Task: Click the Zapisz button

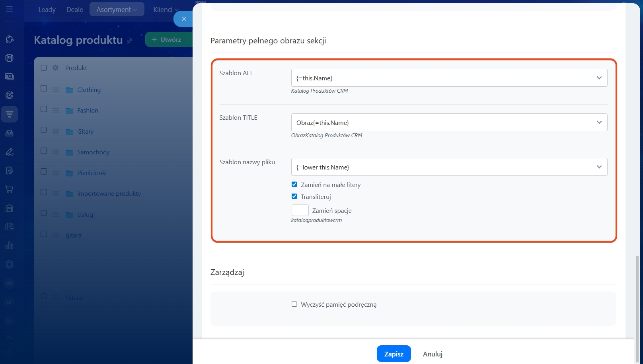Action: click(x=394, y=354)
